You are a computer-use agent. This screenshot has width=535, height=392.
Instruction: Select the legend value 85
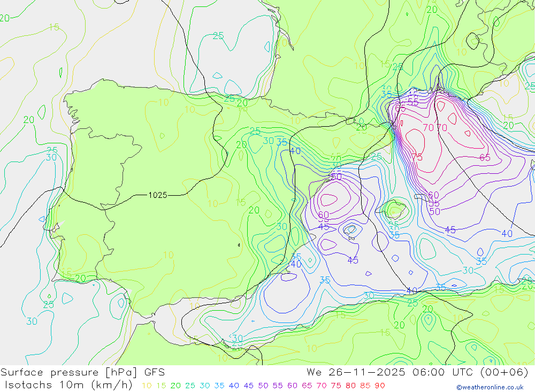[x=365, y=386]
